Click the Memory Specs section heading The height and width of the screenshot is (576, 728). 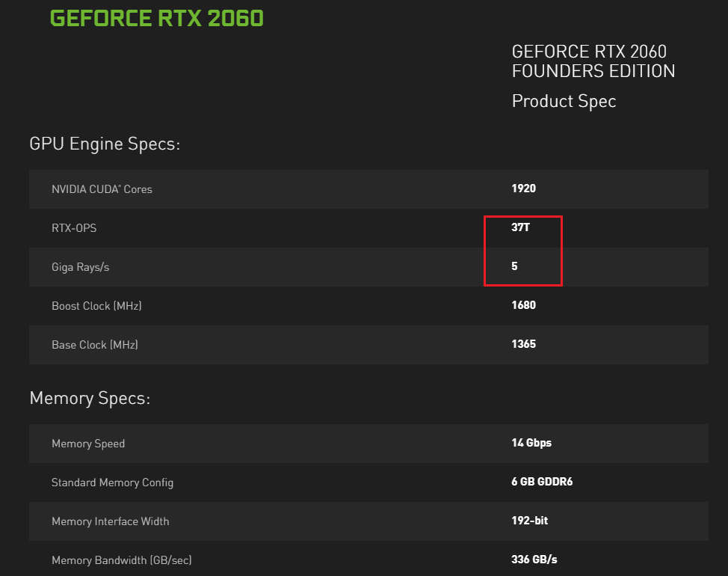coord(90,398)
